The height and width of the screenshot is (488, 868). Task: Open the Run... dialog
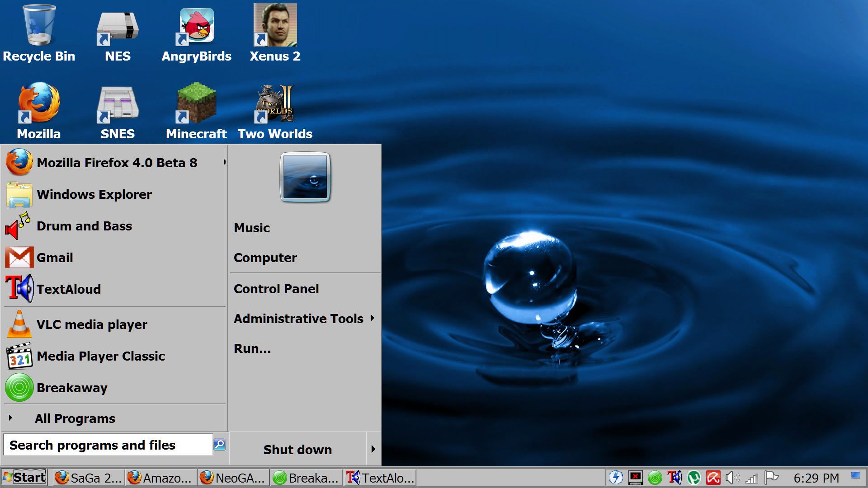pyautogui.click(x=305, y=348)
